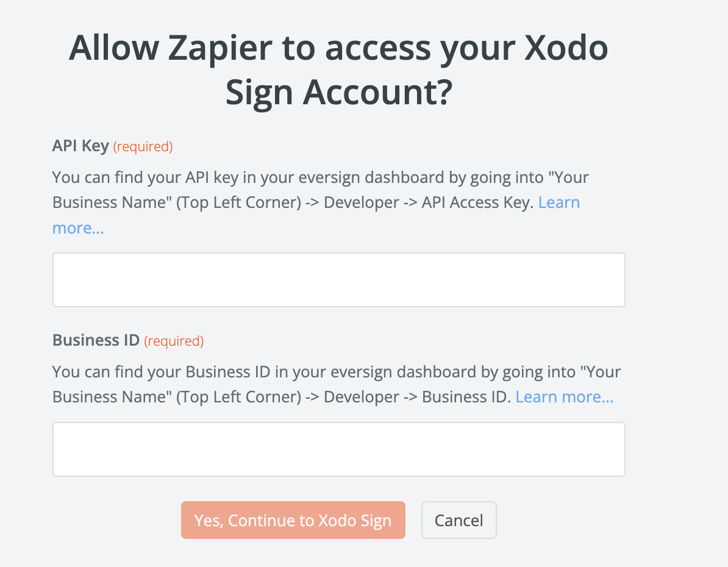The image size is (728, 567).
Task: Click into the API Key input field
Action: (x=339, y=280)
